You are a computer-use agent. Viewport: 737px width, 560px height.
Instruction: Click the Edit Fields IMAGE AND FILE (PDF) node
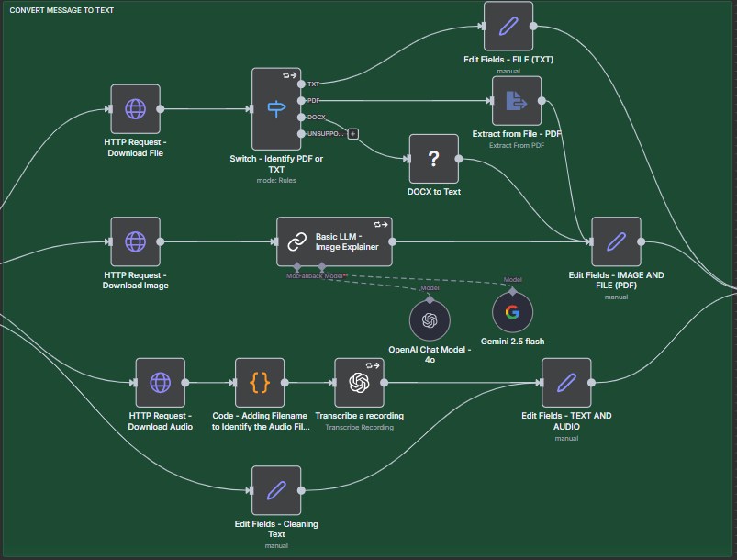pos(616,241)
